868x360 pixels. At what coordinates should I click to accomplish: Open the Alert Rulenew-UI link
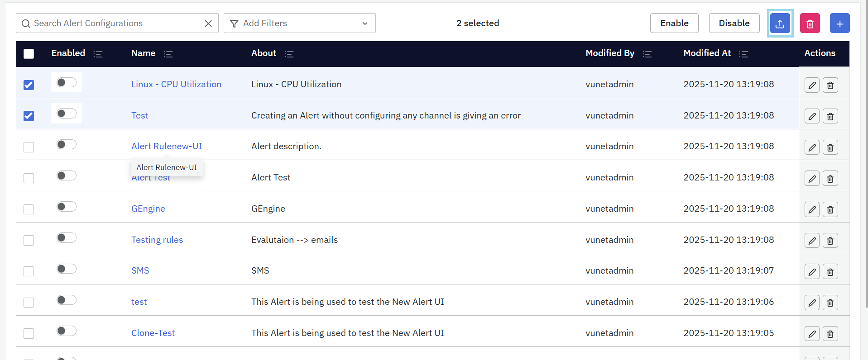(166, 146)
